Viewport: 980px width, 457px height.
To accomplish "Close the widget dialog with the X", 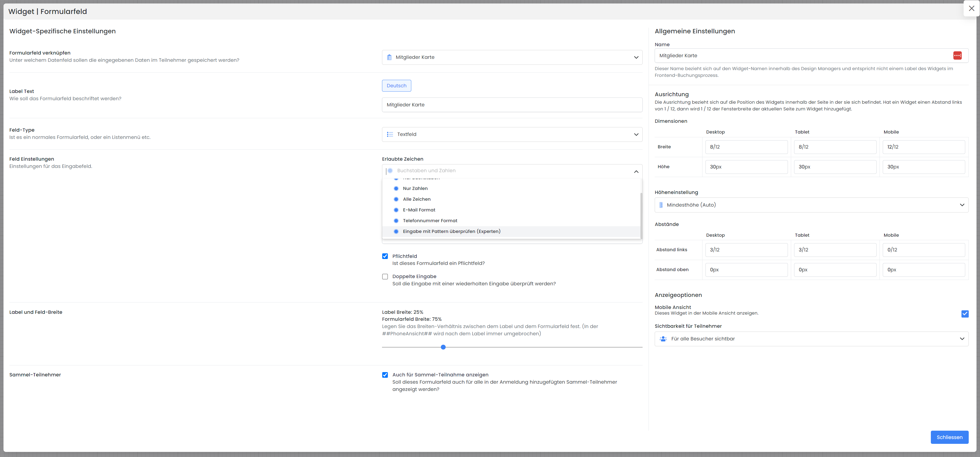I will [971, 8].
